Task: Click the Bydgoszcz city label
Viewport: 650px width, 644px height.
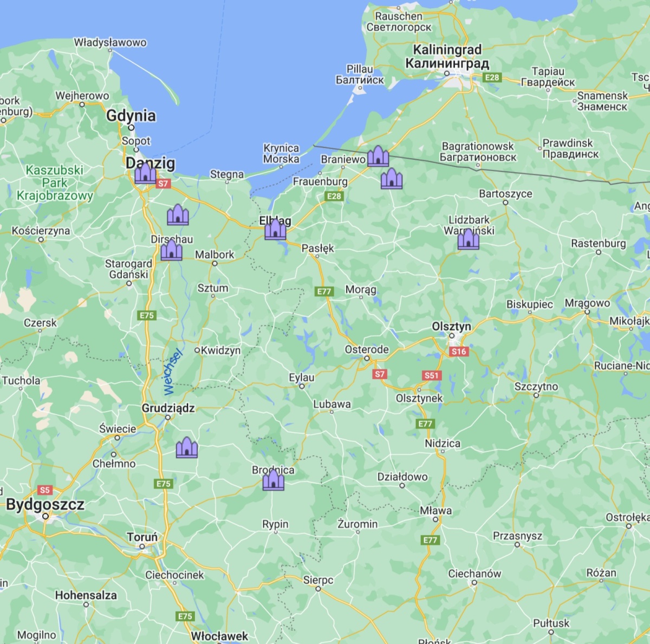Action: pyautogui.click(x=45, y=505)
